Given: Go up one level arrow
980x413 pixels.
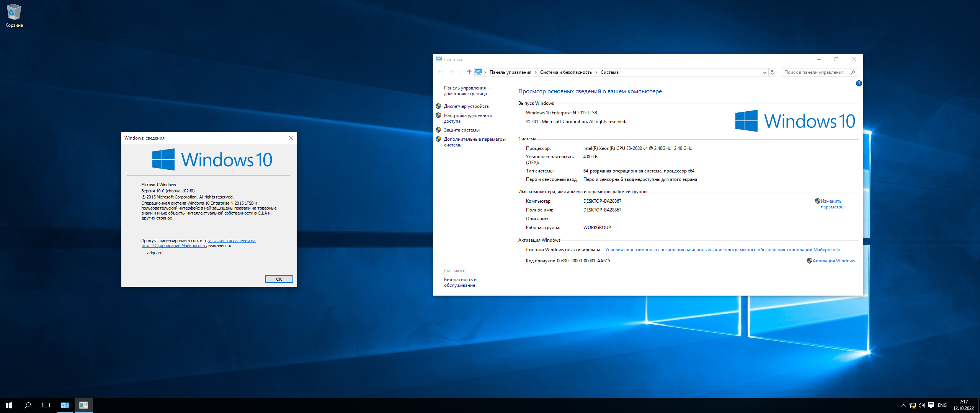Looking at the screenshot, I should click(469, 72).
